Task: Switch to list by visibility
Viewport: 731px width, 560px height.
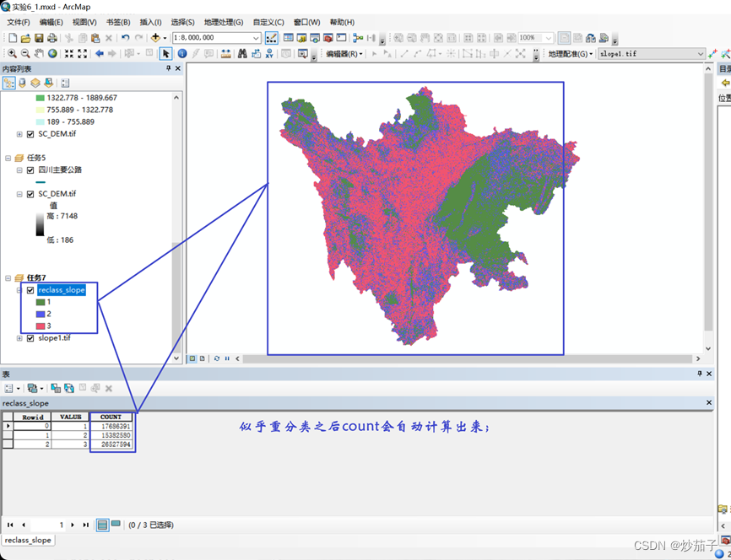Action: [35, 83]
